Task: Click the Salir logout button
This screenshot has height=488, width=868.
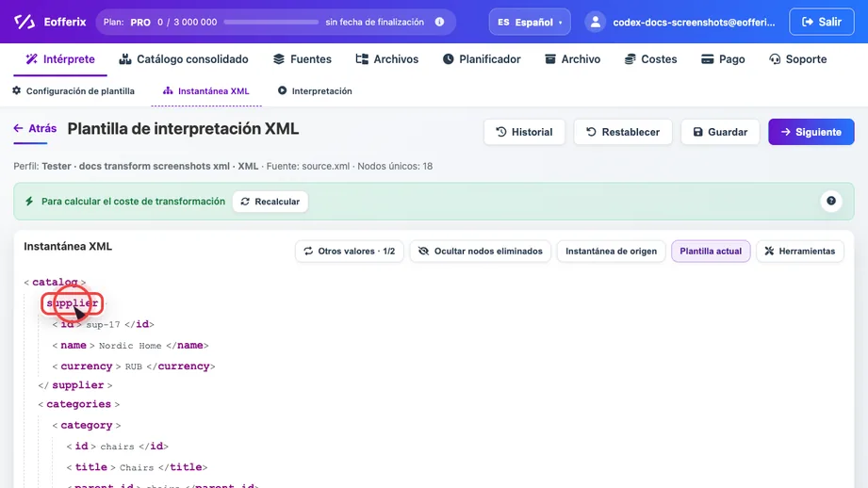Action: 822,22
